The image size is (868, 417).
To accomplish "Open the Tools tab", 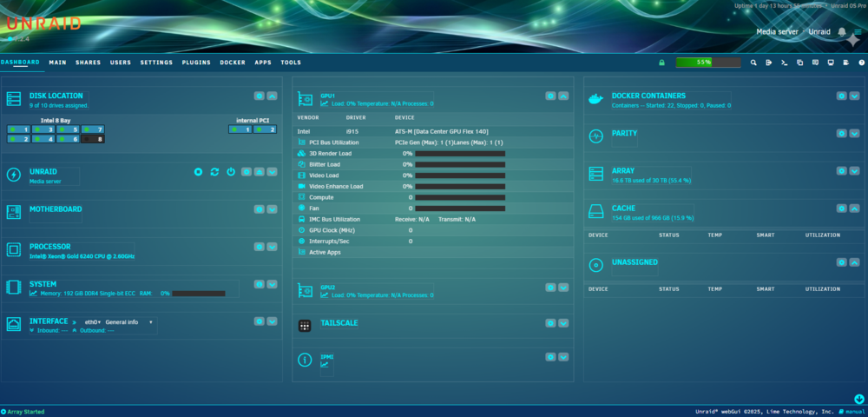I will [291, 63].
